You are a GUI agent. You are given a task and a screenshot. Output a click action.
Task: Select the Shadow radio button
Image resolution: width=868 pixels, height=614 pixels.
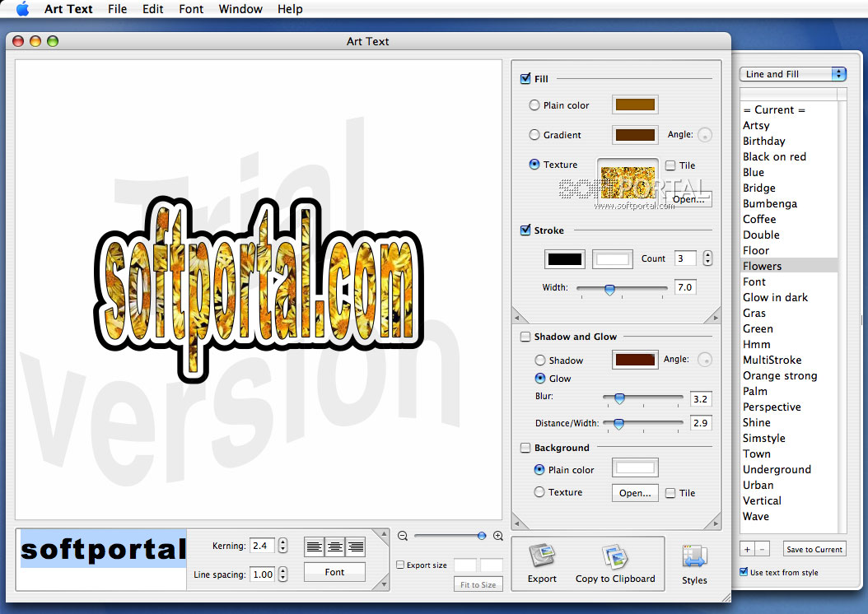point(539,360)
